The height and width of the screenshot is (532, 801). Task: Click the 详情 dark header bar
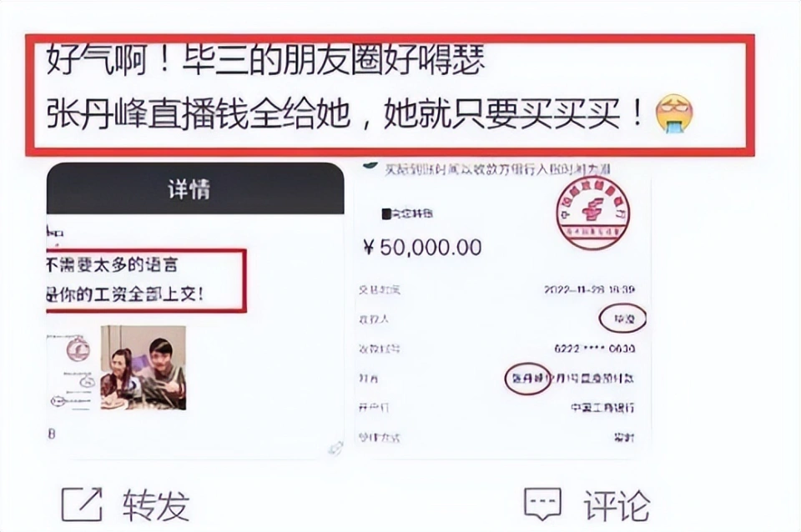click(x=195, y=188)
